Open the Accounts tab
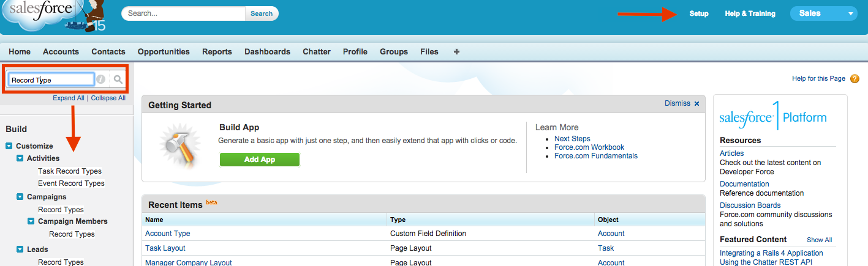Image resolution: width=868 pixels, height=266 pixels. pos(61,52)
